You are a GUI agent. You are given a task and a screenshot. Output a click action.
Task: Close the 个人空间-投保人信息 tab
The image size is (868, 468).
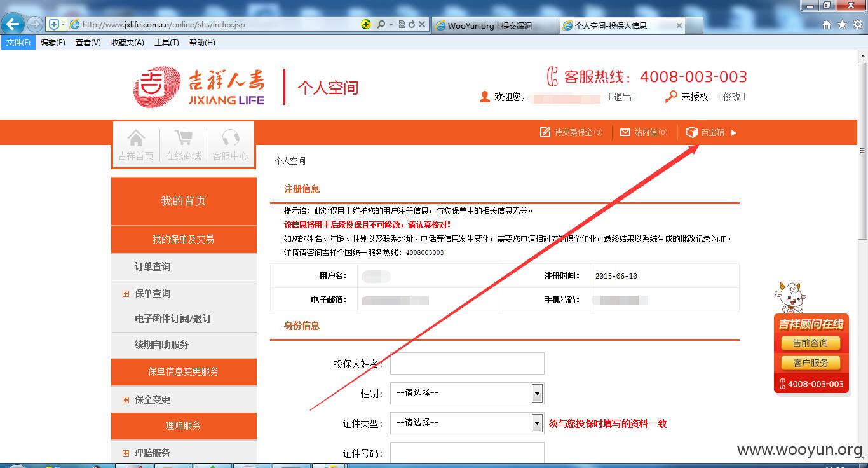tap(679, 25)
